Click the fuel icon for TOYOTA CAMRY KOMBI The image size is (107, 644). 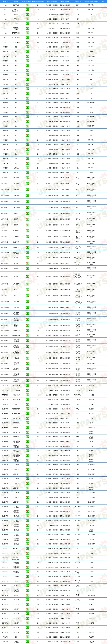pos(28,590)
